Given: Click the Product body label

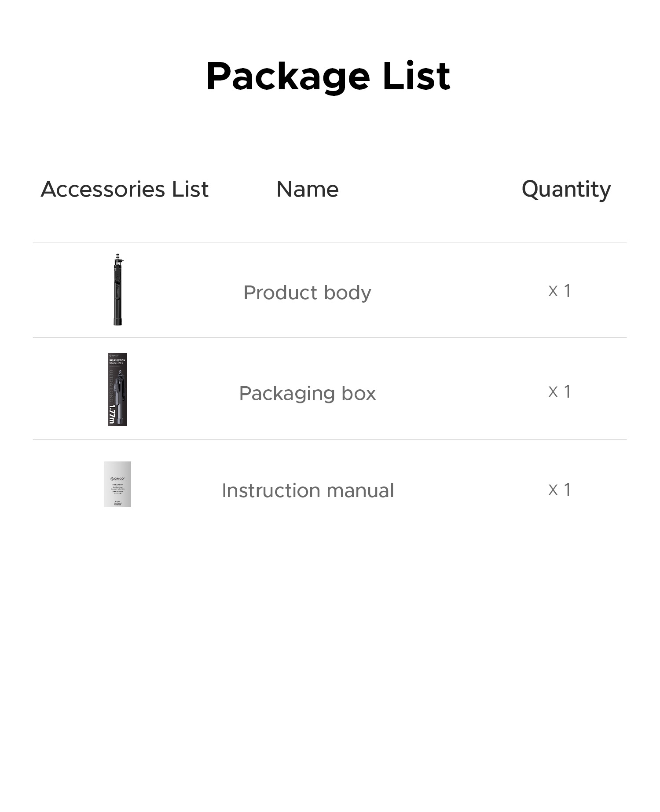Looking at the screenshot, I should click(307, 293).
